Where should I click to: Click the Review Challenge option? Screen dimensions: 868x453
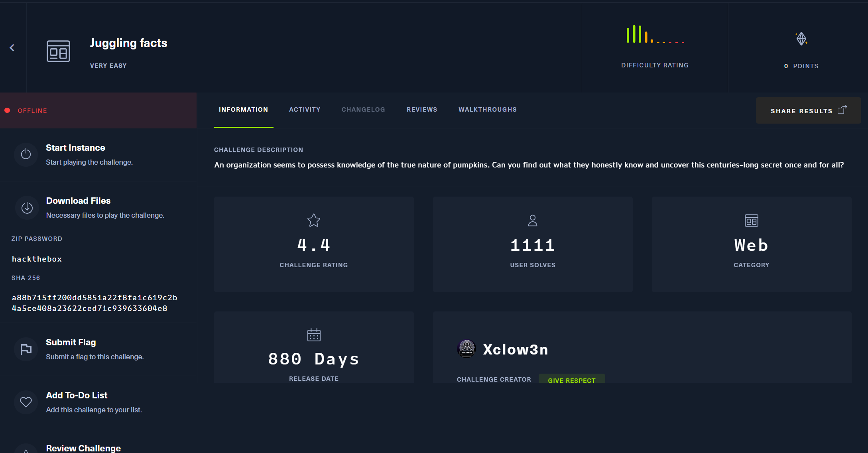pyautogui.click(x=83, y=448)
